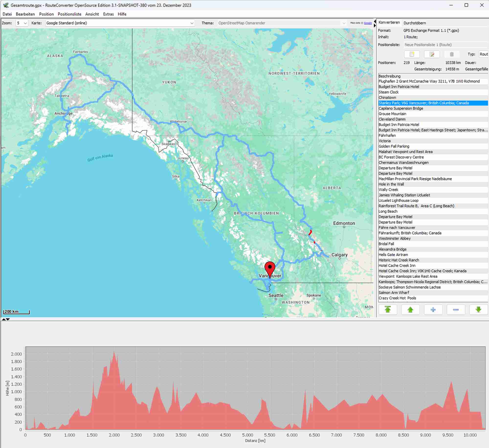This screenshot has width=489, height=448.
Task: Add a new position with plus icon
Action: (433, 310)
